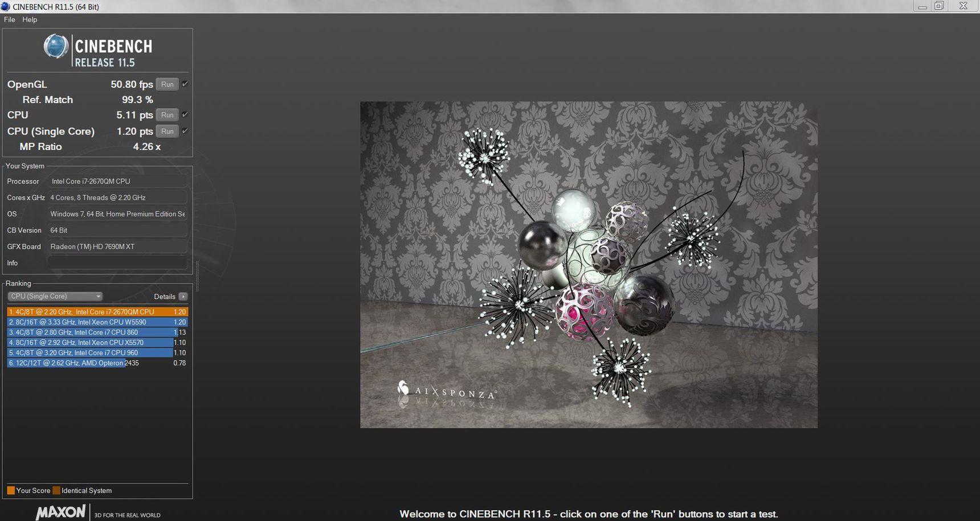
Task: Select ranking row Intel Core i7 CPU 960
Action: point(97,353)
